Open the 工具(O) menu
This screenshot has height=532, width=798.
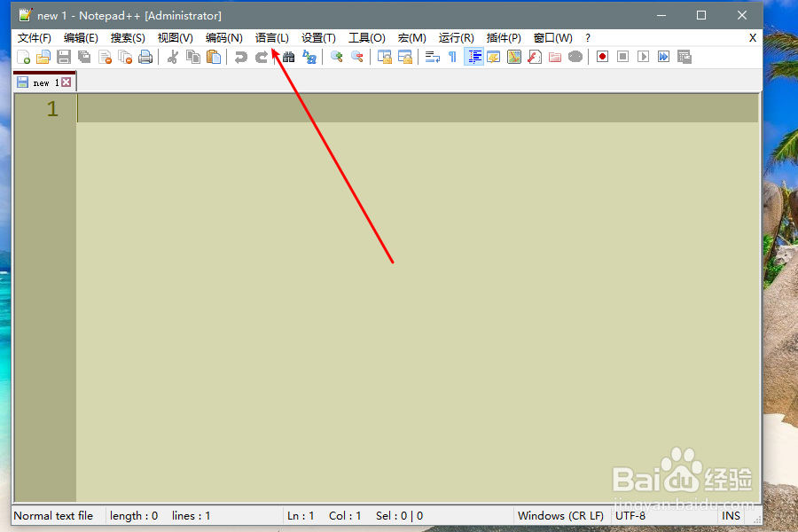pyautogui.click(x=366, y=38)
